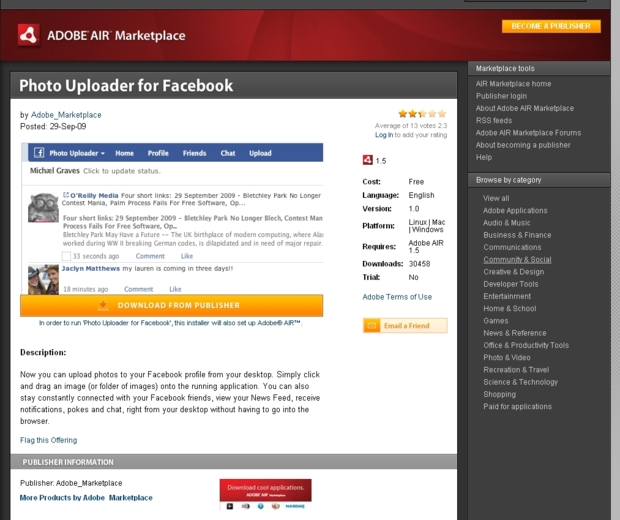Click the Downloads count 30458
The image size is (620, 520).
(419, 264)
